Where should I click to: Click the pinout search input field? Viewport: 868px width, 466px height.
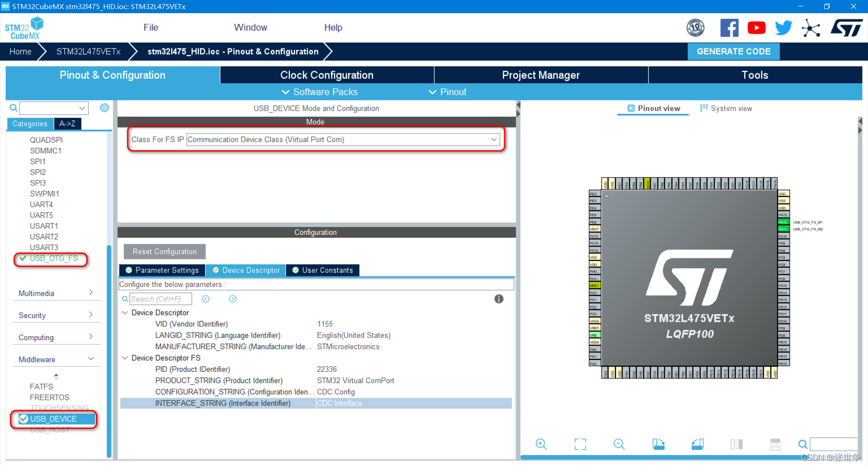tap(833, 444)
